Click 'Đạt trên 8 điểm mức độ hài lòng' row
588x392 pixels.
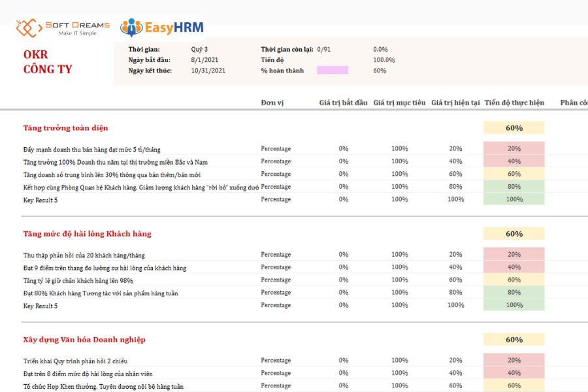pyautogui.click(x=88, y=374)
